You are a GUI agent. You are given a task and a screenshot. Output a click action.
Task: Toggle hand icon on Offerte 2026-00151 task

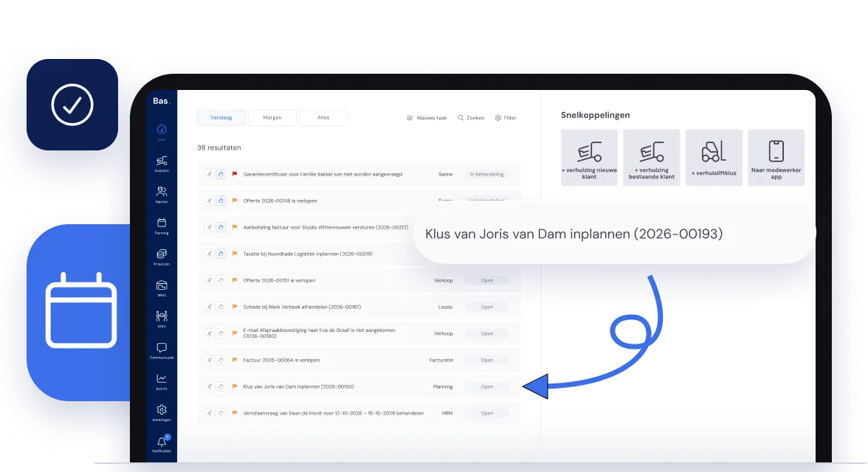(x=221, y=280)
